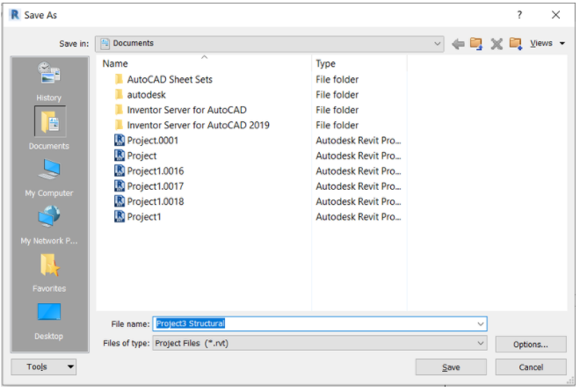
Task: Go up one folder level icon
Action: point(476,44)
